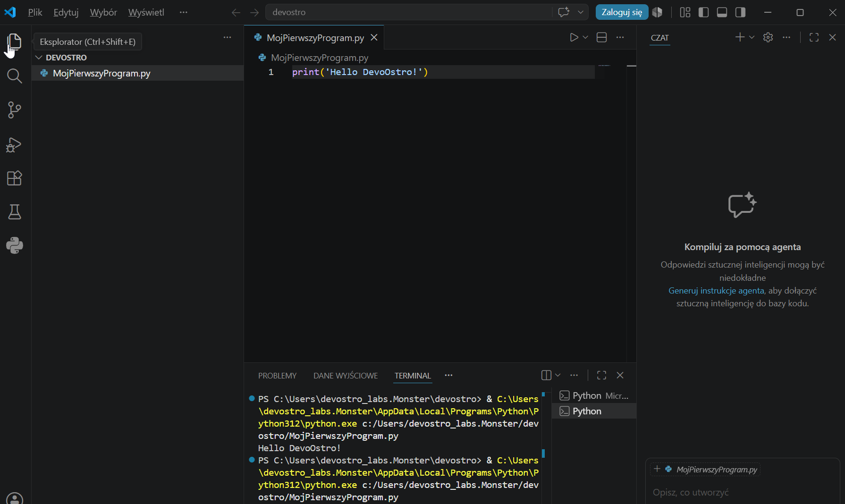
Task: Show more menu bar items ellipsis
Action: [184, 12]
